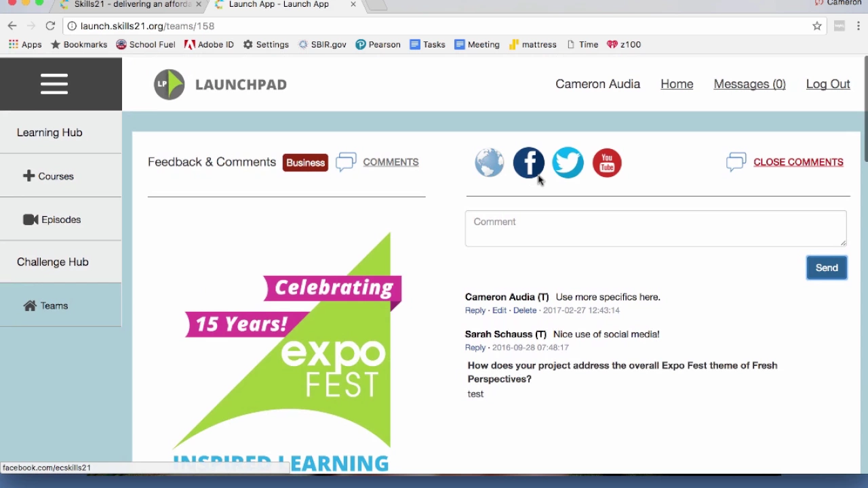Open the Meeting bookmark

tap(477, 45)
